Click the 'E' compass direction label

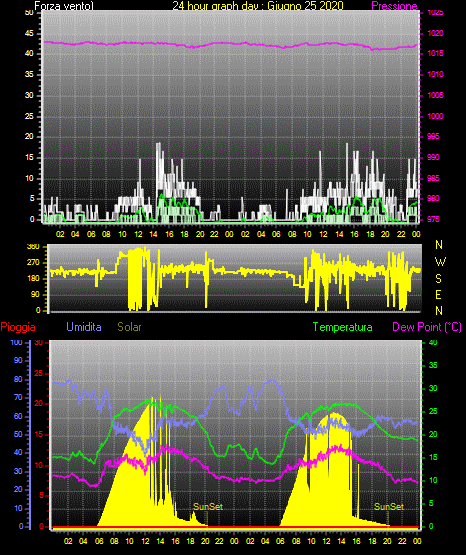[438, 294]
